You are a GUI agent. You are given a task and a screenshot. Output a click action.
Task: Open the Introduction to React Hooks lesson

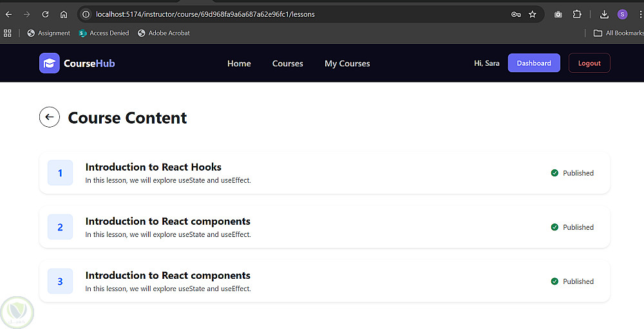pos(153,167)
